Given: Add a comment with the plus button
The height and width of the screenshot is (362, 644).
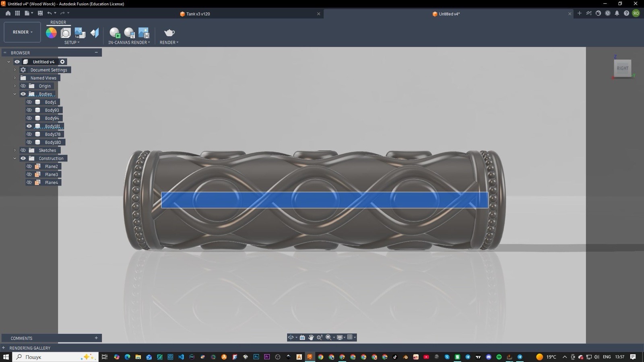Looking at the screenshot, I should tap(96, 338).
